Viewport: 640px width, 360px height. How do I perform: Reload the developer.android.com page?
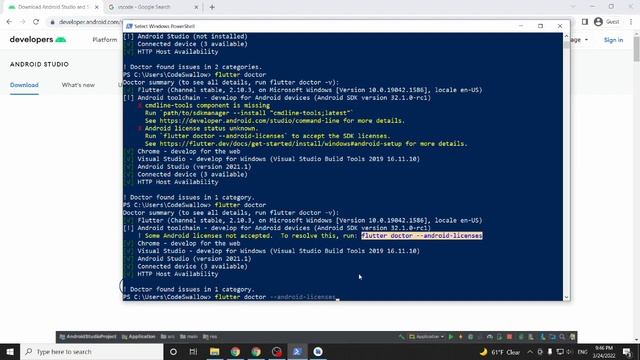pyautogui.click(x=36, y=22)
